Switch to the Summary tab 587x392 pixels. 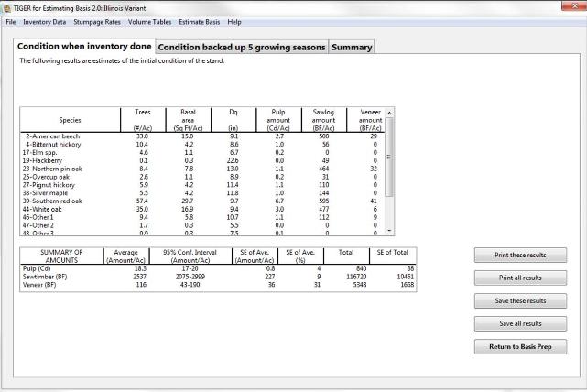pos(352,47)
